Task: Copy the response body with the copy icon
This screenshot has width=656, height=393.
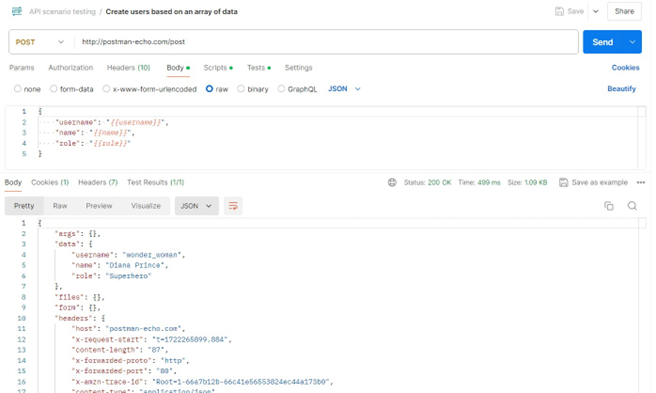Action: coord(609,206)
